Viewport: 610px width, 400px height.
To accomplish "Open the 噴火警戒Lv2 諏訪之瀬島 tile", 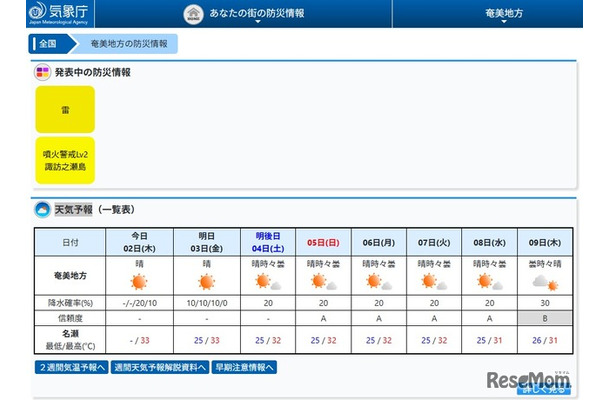I will [x=65, y=160].
